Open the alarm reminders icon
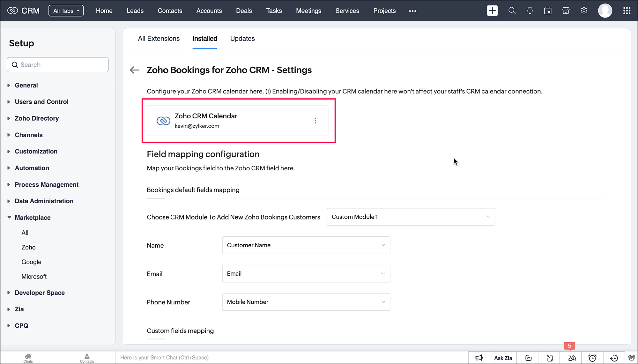The image size is (638, 364). 592,358
